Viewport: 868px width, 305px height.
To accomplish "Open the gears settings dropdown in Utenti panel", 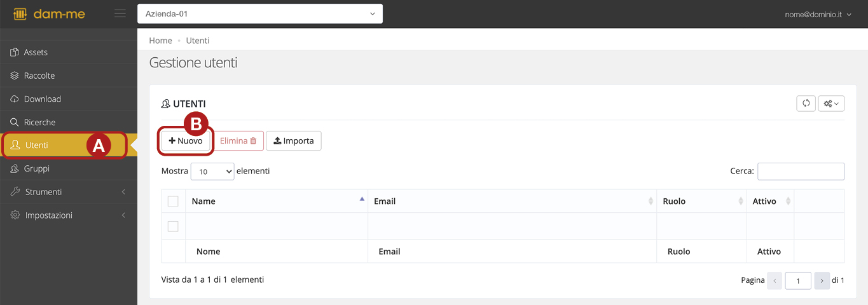I will [x=831, y=104].
